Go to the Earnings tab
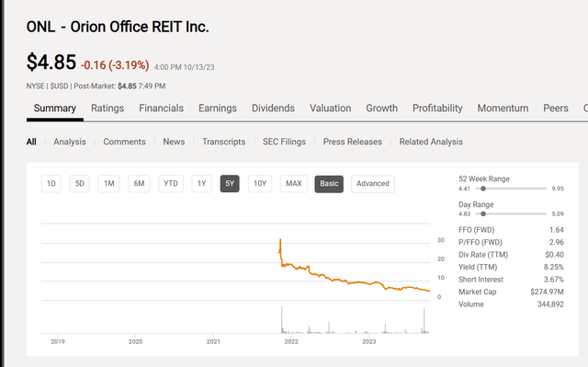Screen dimensions: 588x367 coord(218,108)
